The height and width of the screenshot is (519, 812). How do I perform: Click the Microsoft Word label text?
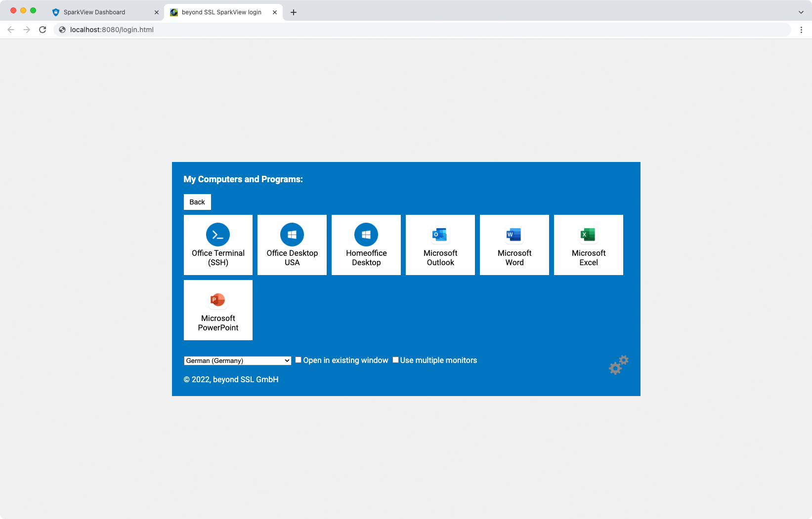[514, 258]
